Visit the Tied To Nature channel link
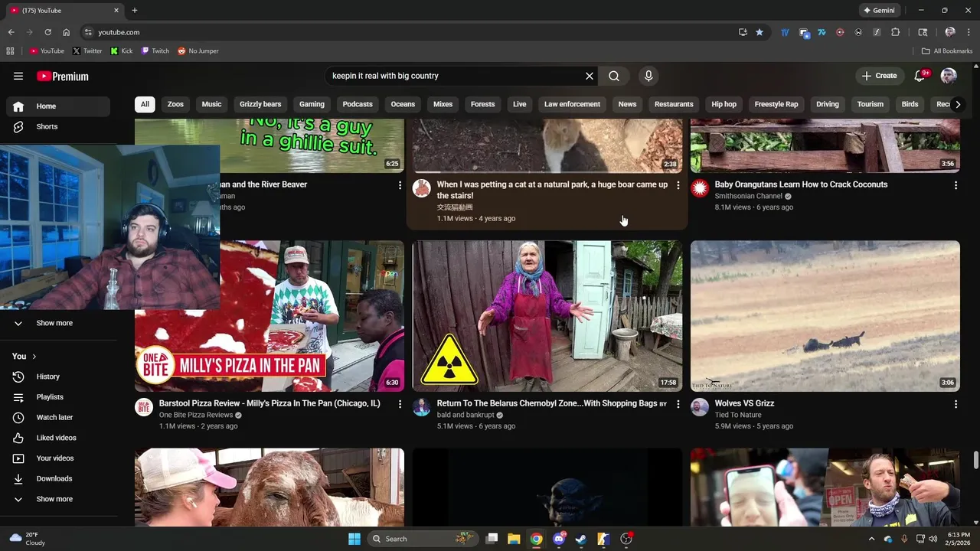 738,415
